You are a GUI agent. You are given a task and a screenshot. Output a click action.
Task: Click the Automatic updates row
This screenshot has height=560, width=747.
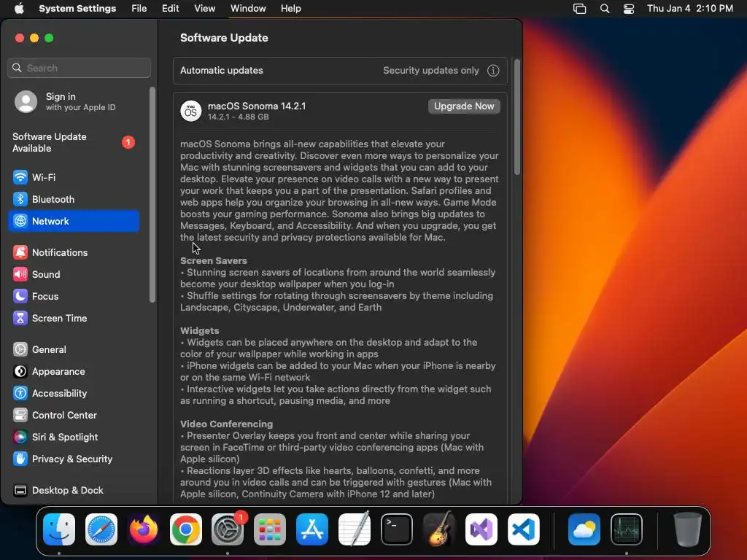pos(340,71)
